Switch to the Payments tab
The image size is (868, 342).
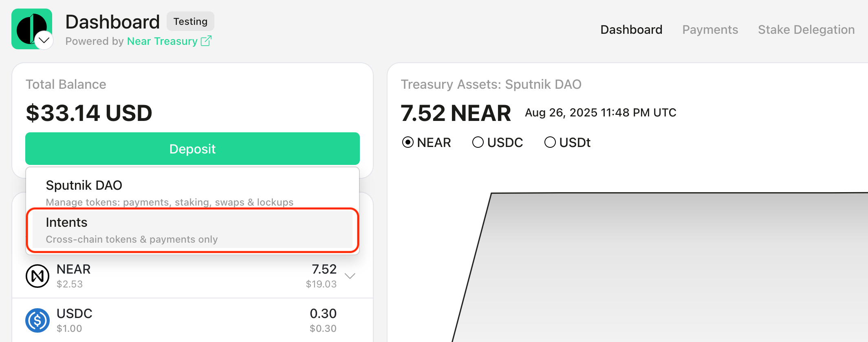(x=710, y=29)
